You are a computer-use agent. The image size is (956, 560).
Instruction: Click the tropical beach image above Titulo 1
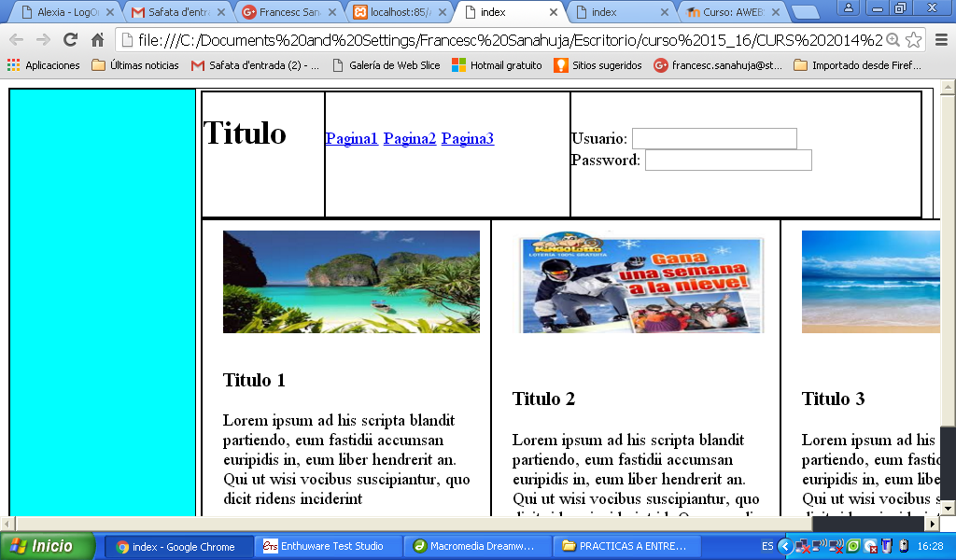pos(351,282)
